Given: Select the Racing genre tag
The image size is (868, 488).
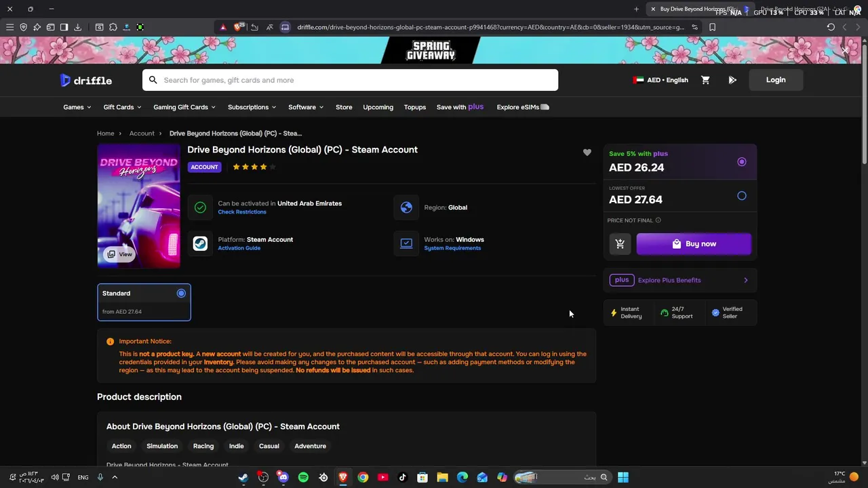Looking at the screenshot, I should pyautogui.click(x=203, y=446).
